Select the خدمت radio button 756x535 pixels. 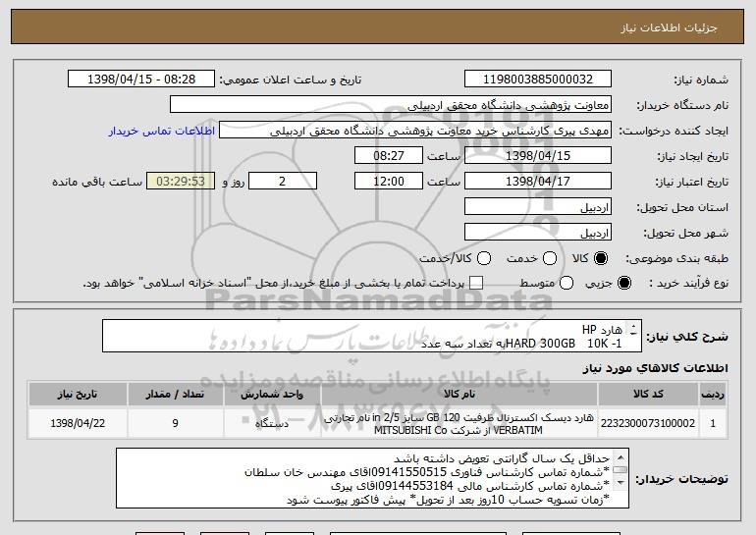pyautogui.click(x=550, y=258)
